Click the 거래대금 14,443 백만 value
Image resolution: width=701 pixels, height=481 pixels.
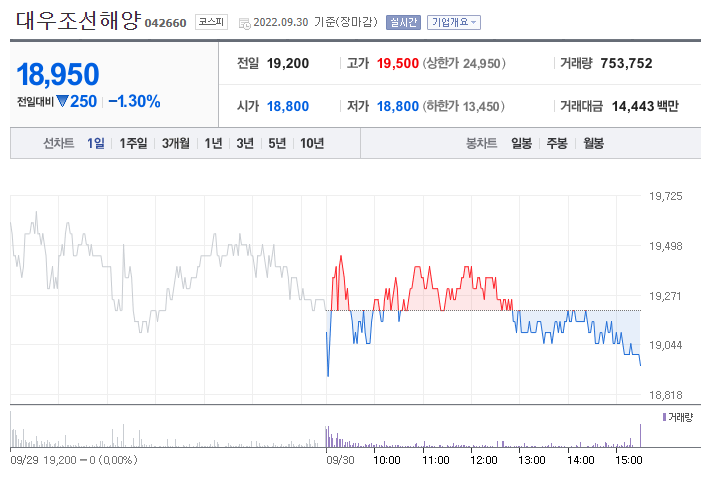click(645, 106)
